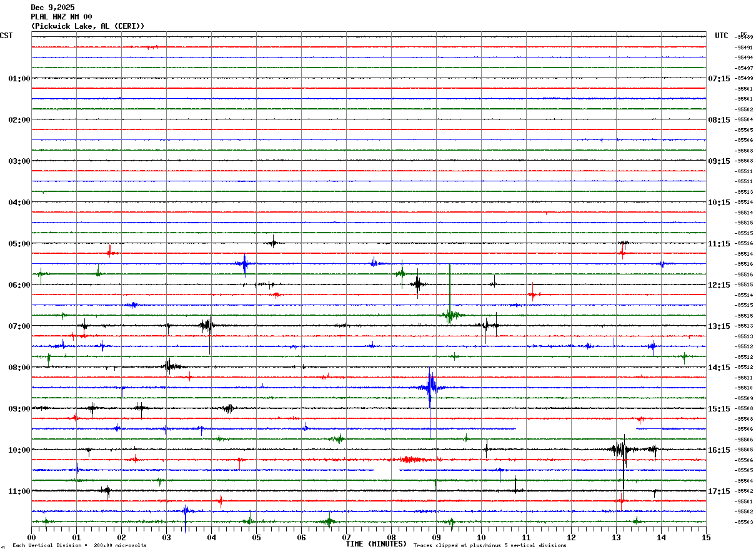
Task: Click the '(Pickwick Lake, AL (CERI))' station title
Action: [x=87, y=26]
